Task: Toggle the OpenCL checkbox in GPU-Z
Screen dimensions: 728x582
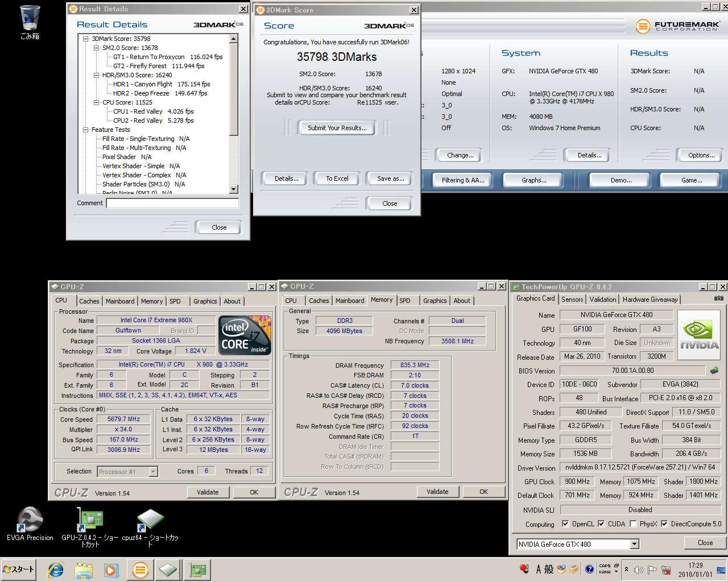Action: (x=565, y=523)
